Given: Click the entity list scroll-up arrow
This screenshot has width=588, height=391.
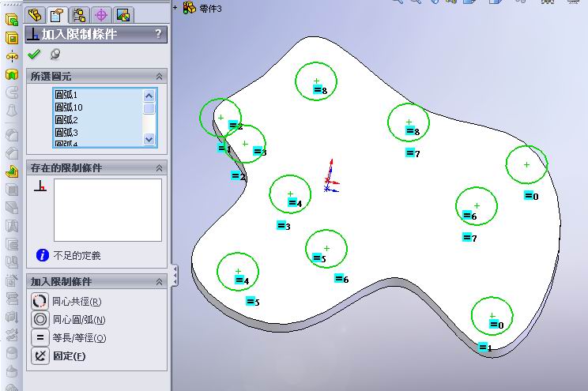Looking at the screenshot, I should [x=149, y=96].
